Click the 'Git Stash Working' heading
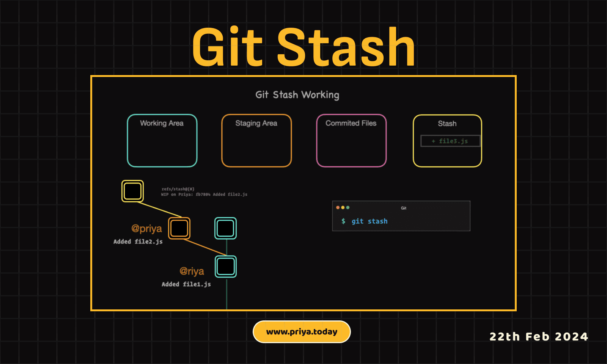Screen dimensions: 607x364 [297, 95]
